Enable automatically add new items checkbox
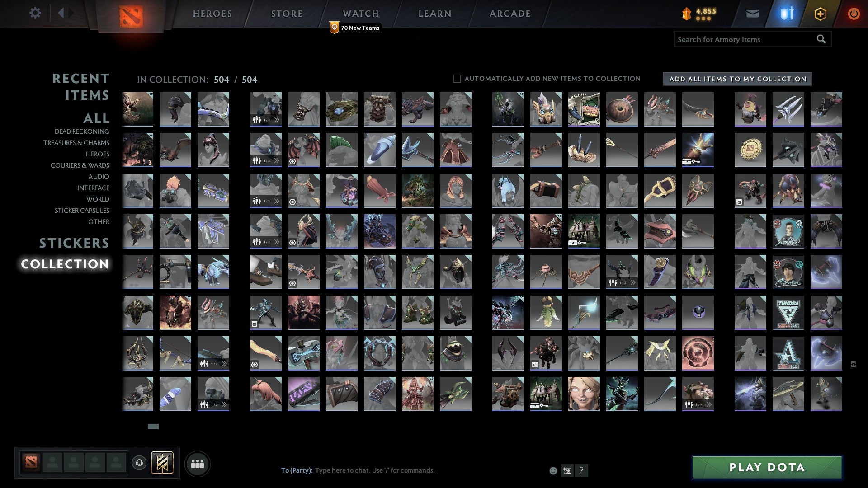 pos(457,79)
